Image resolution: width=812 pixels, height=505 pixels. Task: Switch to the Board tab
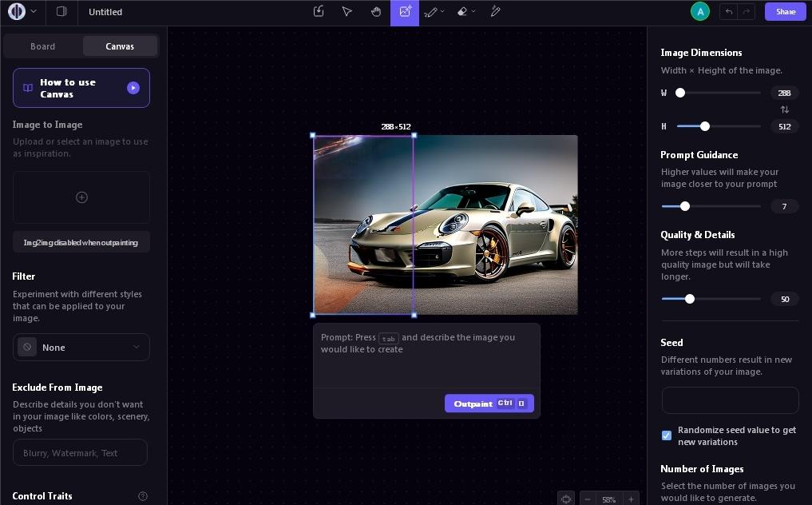click(x=43, y=46)
